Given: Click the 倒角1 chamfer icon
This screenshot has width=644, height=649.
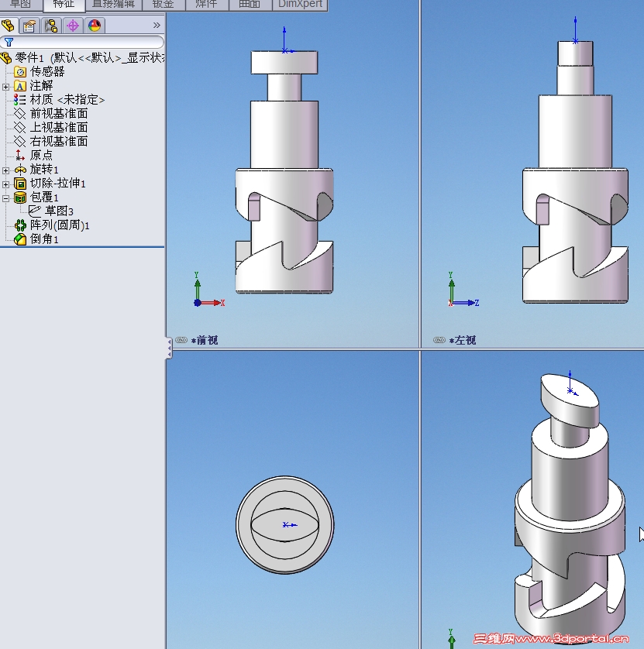Looking at the screenshot, I should pos(20,239).
